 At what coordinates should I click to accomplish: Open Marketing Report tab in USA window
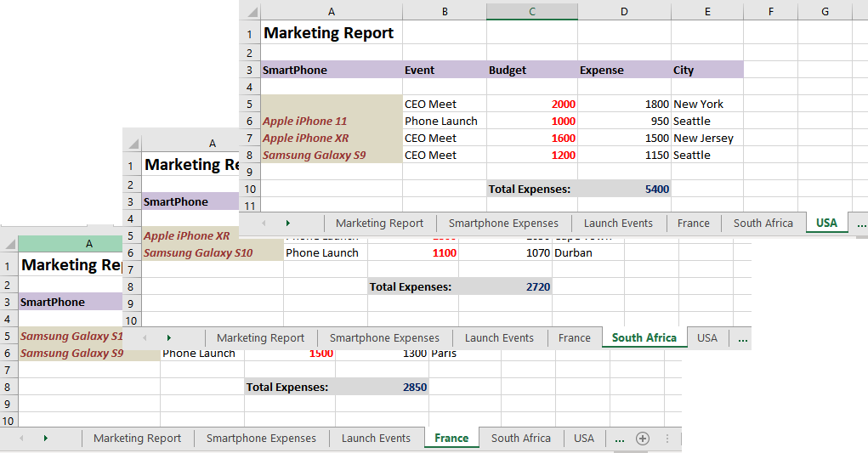(379, 223)
